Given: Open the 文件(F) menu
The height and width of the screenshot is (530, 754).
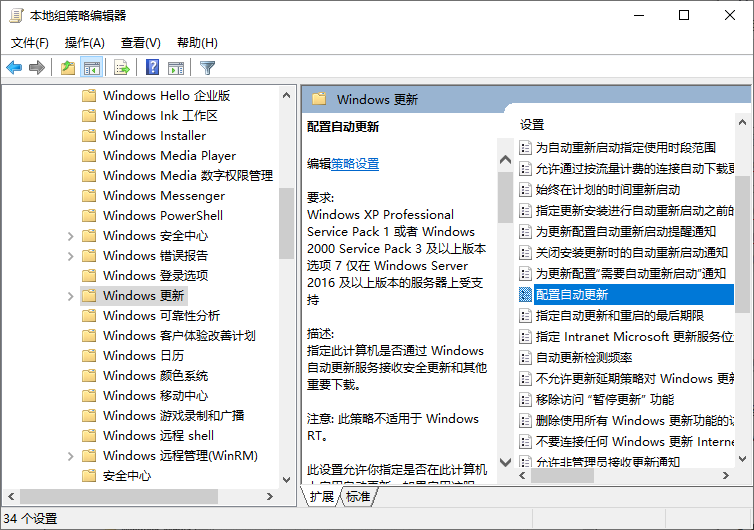Looking at the screenshot, I should tap(30, 43).
